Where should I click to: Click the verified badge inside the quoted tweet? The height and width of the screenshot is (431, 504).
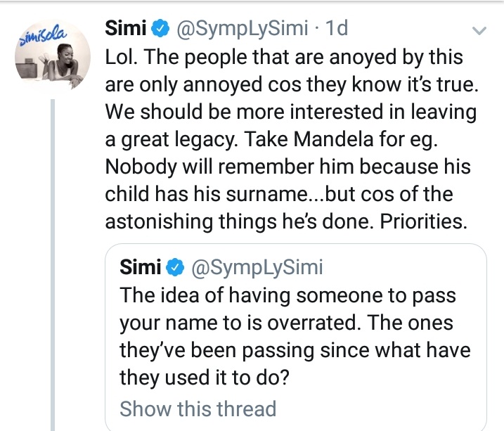[x=175, y=268]
